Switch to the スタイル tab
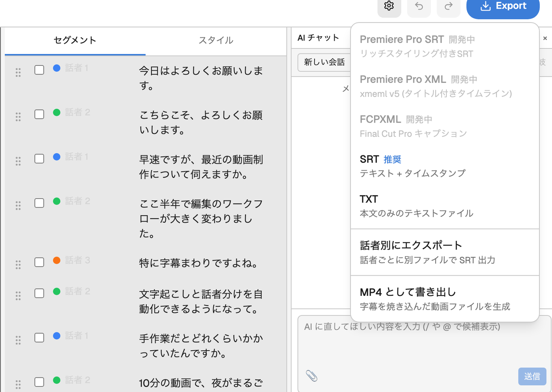This screenshot has height=392, width=552. (216, 40)
